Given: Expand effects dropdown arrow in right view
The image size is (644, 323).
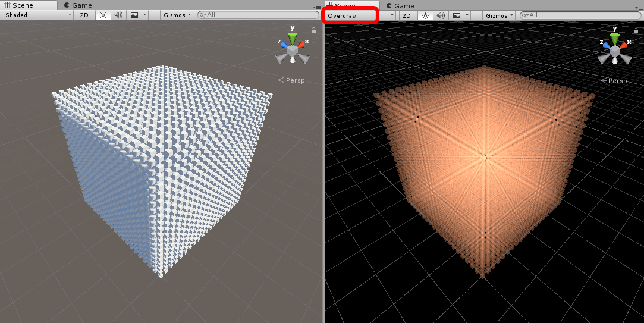Looking at the screenshot, I should coord(467,15).
